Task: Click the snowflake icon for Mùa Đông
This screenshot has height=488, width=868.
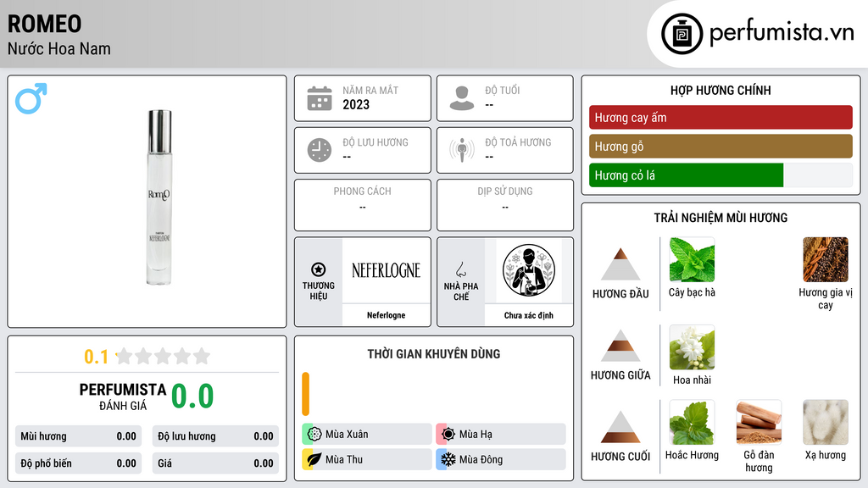Action: (x=448, y=459)
